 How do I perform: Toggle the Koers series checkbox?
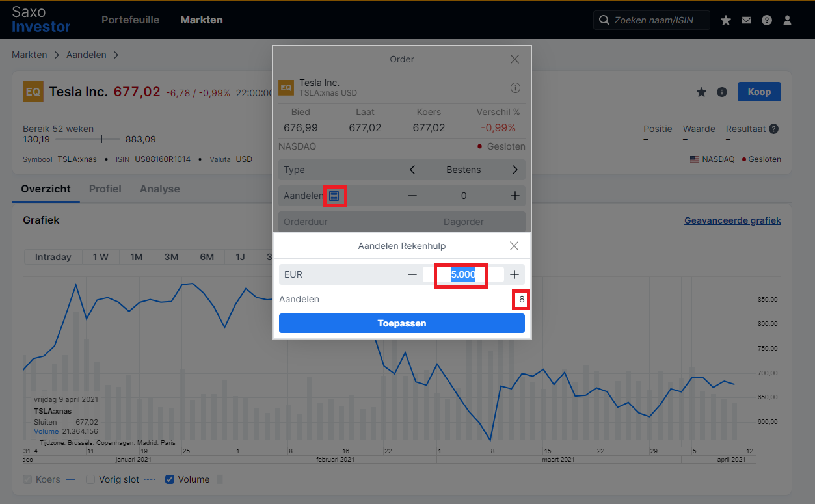(27, 479)
